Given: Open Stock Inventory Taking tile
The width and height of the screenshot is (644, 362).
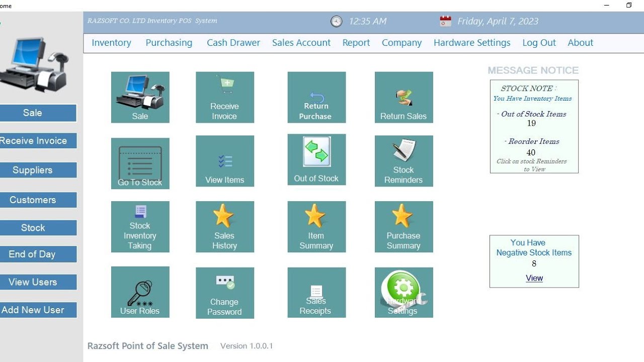Looking at the screenshot, I should 140,227.
